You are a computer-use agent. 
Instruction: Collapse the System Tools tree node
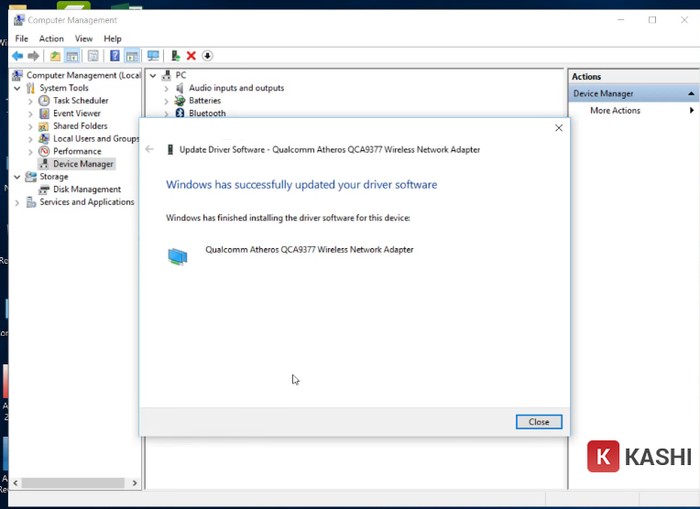18,88
